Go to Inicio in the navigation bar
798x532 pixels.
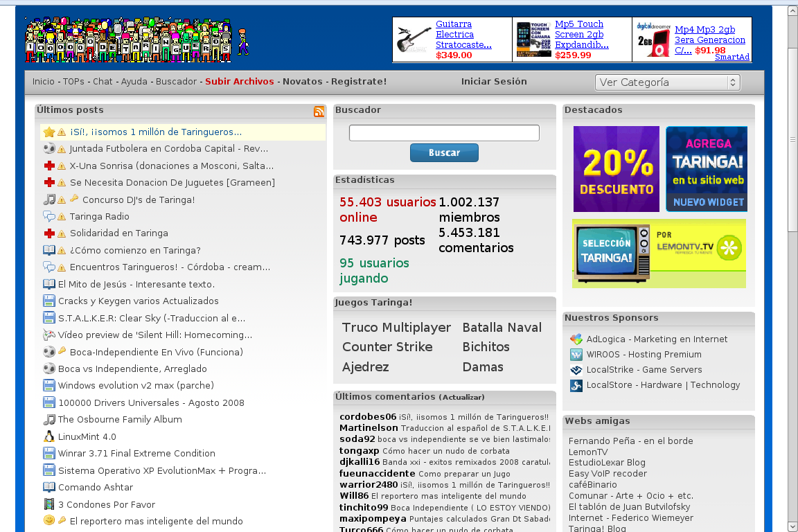43,82
